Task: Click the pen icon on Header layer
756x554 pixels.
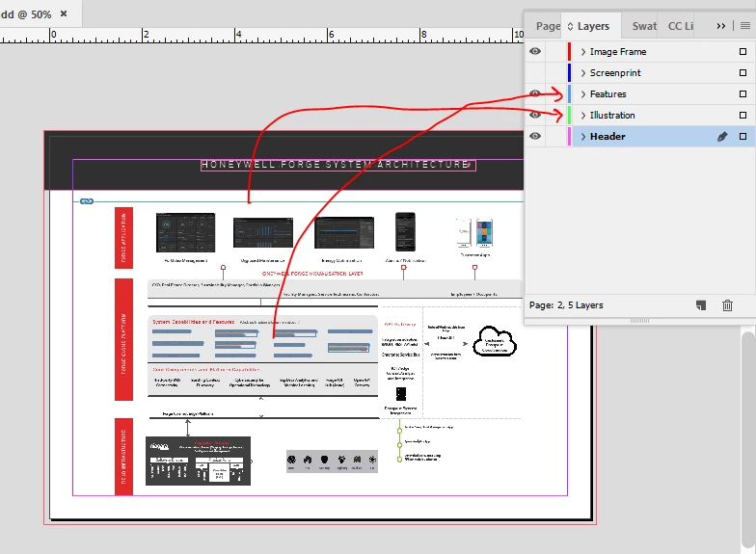Action: [x=722, y=137]
